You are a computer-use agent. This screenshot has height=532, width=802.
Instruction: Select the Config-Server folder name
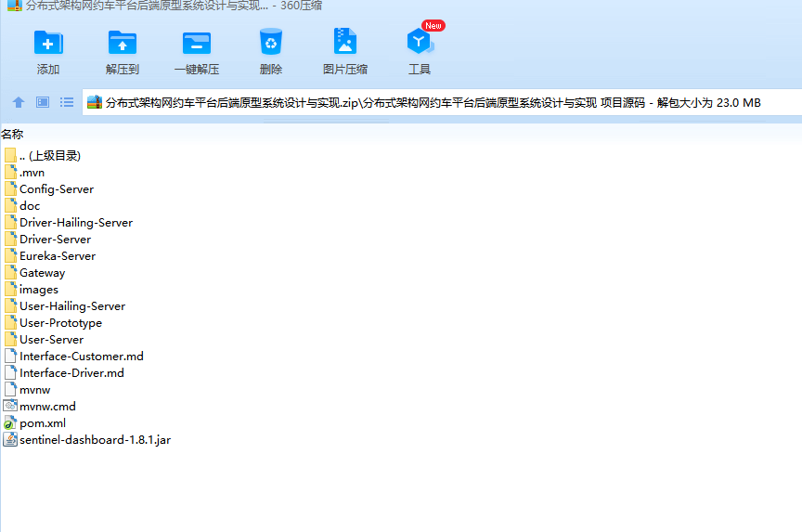point(57,188)
